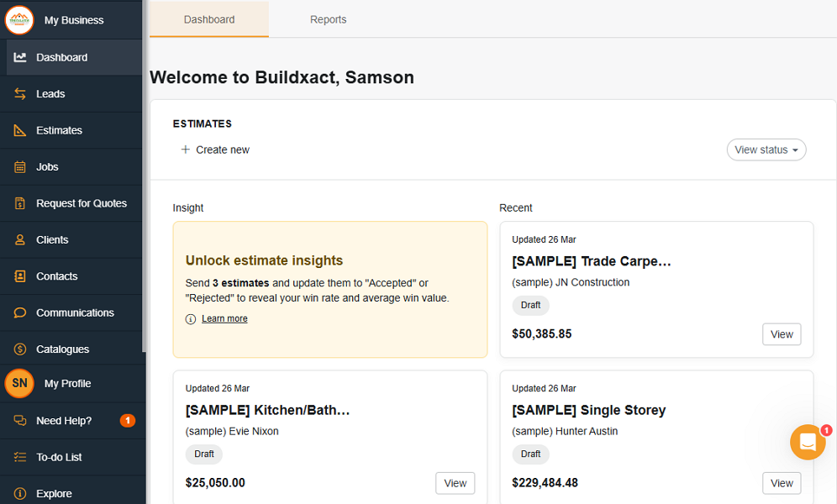Click the SN profile avatar
Image resolution: width=837 pixels, height=504 pixels.
tap(19, 383)
